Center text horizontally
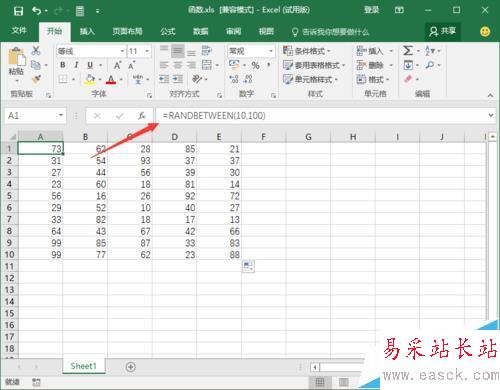Viewport: 500px width, 390px height. coord(178,65)
